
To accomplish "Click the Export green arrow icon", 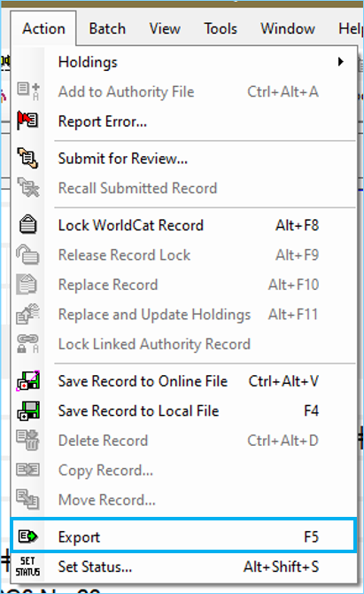I will (x=27, y=536).
